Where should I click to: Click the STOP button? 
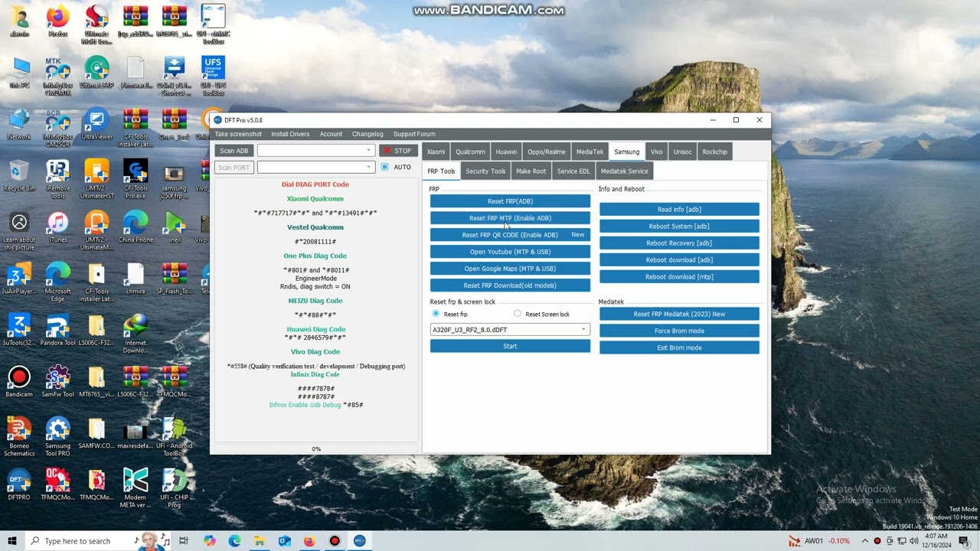coord(399,151)
